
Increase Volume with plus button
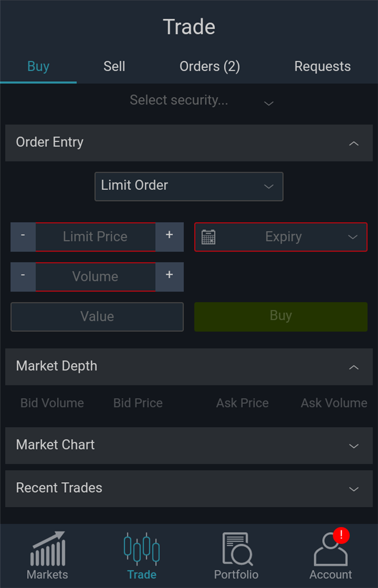click(x=169, y=276)
